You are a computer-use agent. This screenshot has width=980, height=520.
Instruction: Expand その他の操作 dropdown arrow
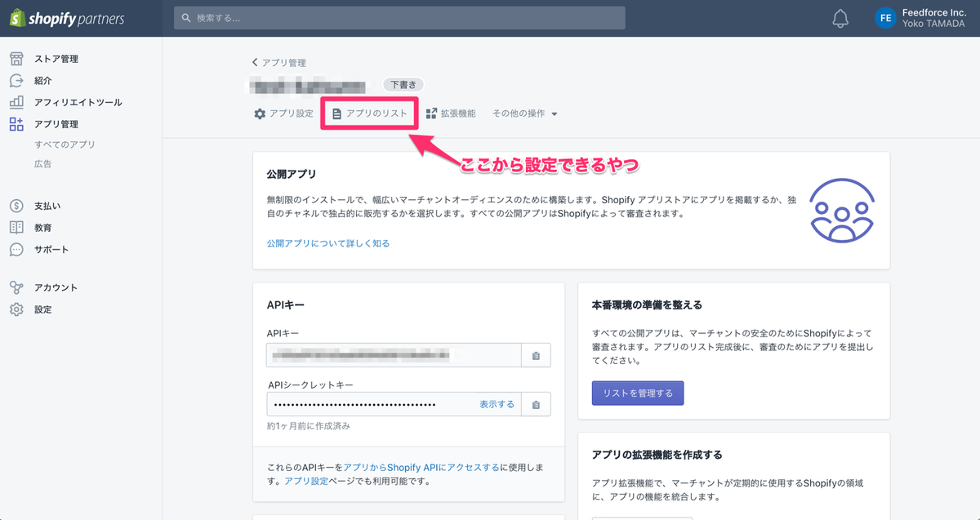click(555, 114)
